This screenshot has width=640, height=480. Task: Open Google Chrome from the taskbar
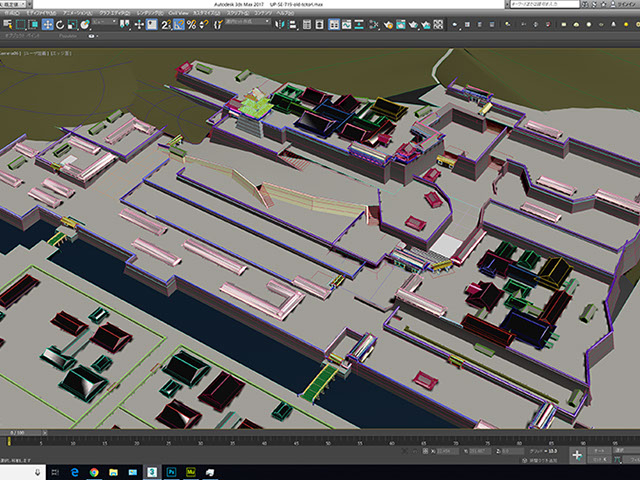click(x=93, y=470)
